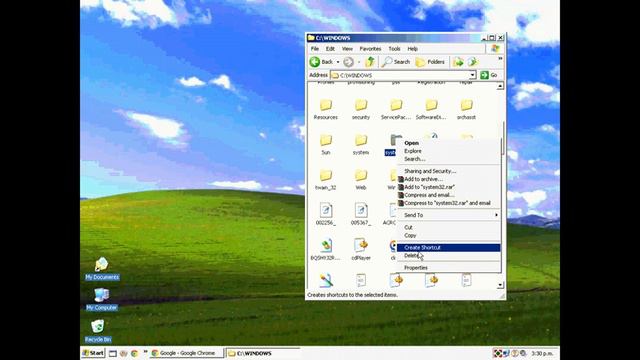
Task: Switch to Google Chrome taskbar button
Action: [186, 353]
